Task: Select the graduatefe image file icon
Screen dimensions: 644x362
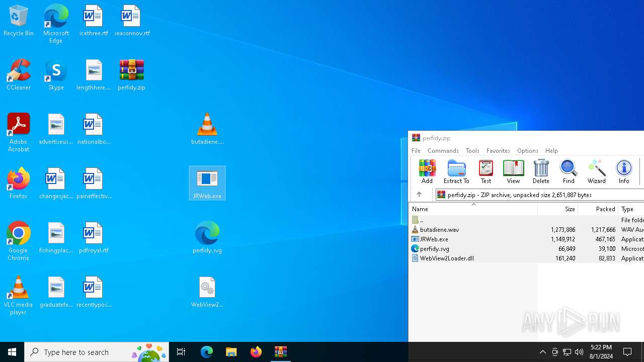Action: point(56,292)
